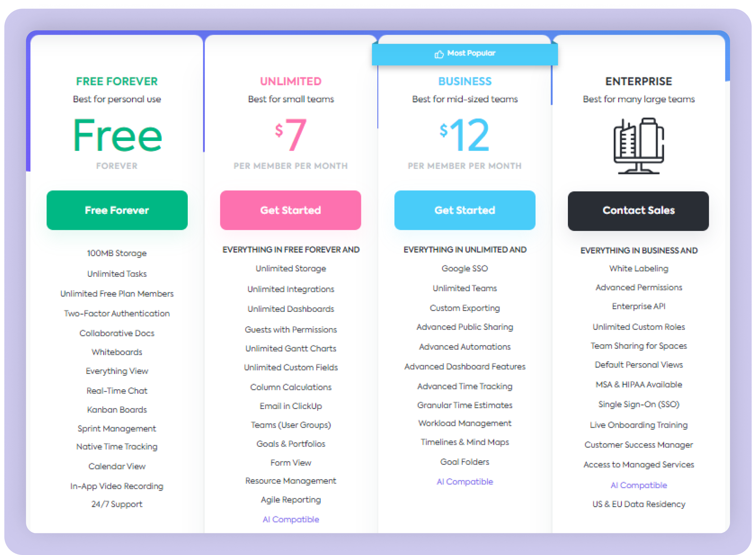The image size is (756, 555).
Task: Open the AI Compatible link in Unlimited plan
Action: [291, 520]
